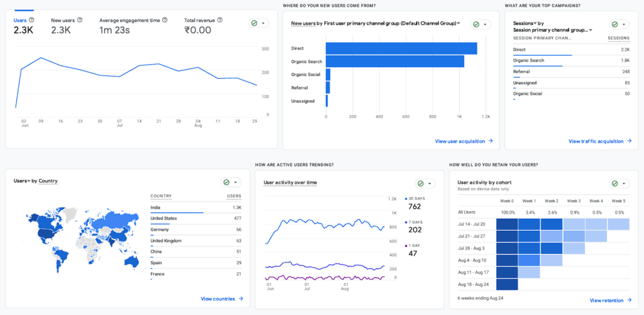Click the Direct bar in channel chart
This screenshot has height=315, width=644.
401,48
